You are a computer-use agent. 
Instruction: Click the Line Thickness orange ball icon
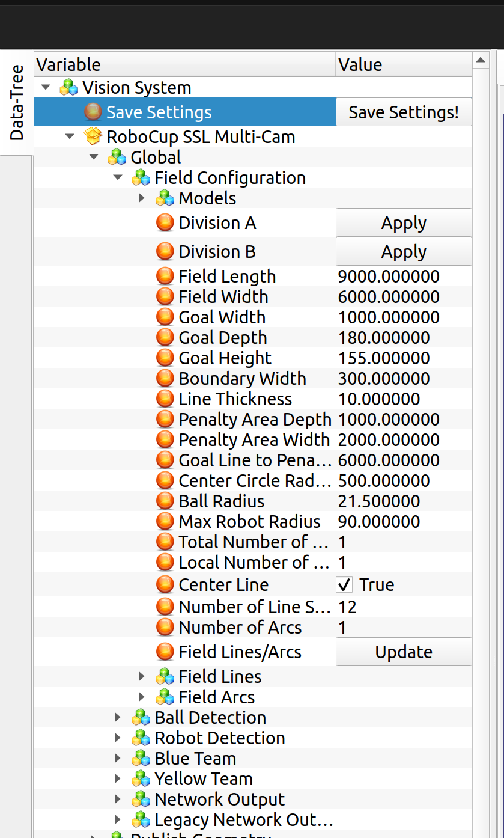[x=165, y=399]
